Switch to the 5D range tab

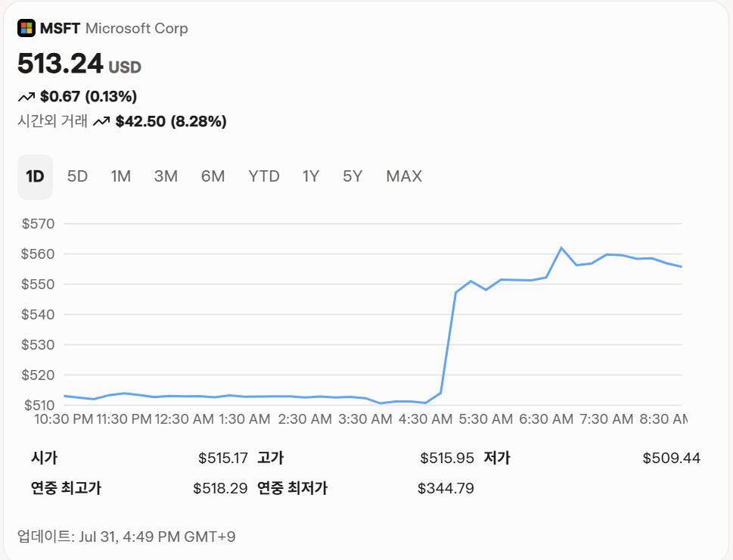coord(77,176)
